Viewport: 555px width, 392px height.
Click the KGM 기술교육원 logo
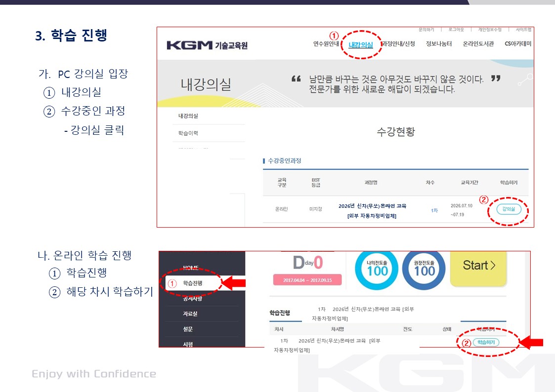207,45
